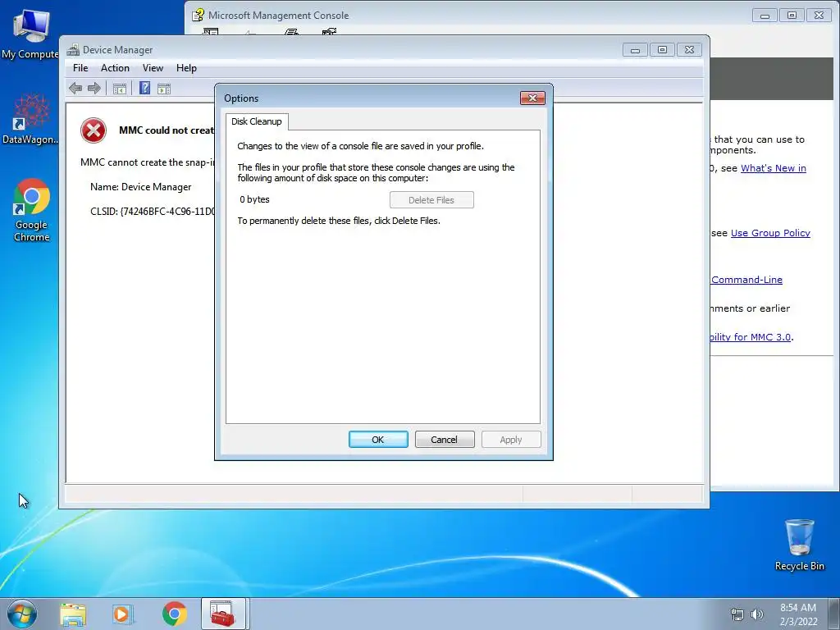Open the Help menu in Device Manager
This screenshot has height=630, width=840.
186,68
